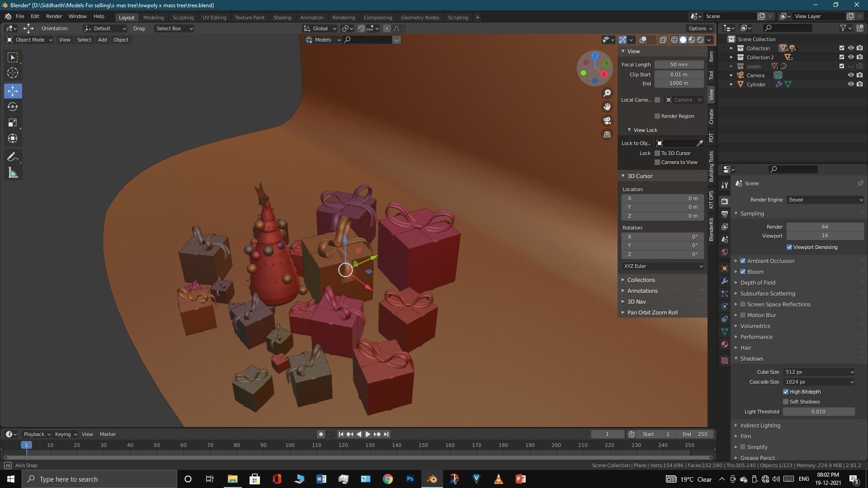Screen dimensions: 868x488
Task: Hide the Cylinder object in outliner
Action: click(x=851, y=84)
